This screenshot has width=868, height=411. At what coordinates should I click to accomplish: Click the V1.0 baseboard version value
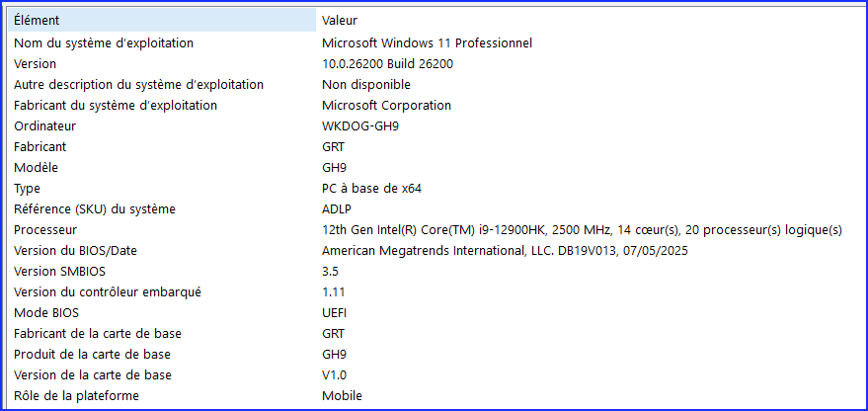point(335,375)
